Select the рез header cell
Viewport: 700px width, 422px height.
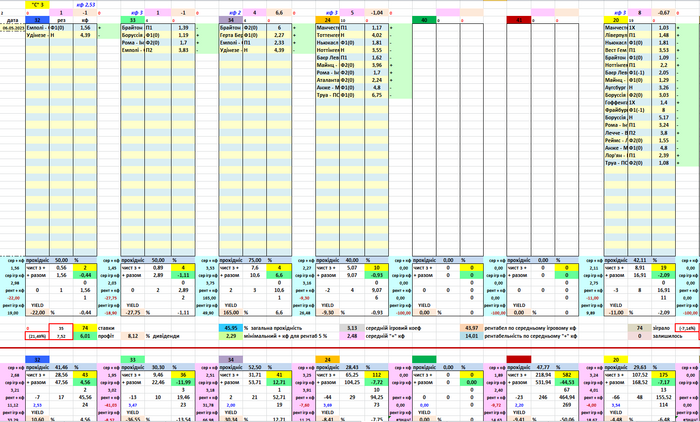point(61,20)
